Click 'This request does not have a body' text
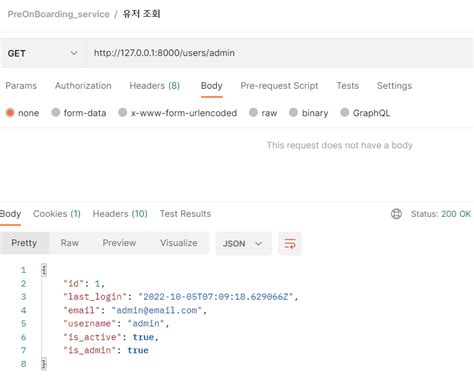The height and width of the screenshot is (383, 474). (339, 145)
